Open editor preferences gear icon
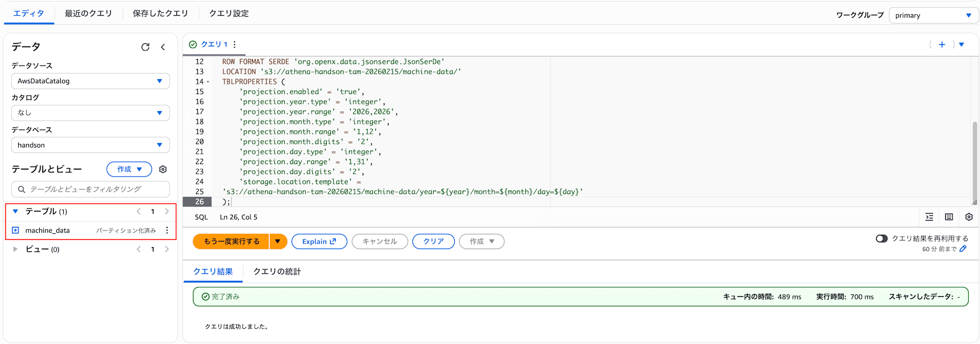Screen dimensions: 980x344 coord(969,217)
